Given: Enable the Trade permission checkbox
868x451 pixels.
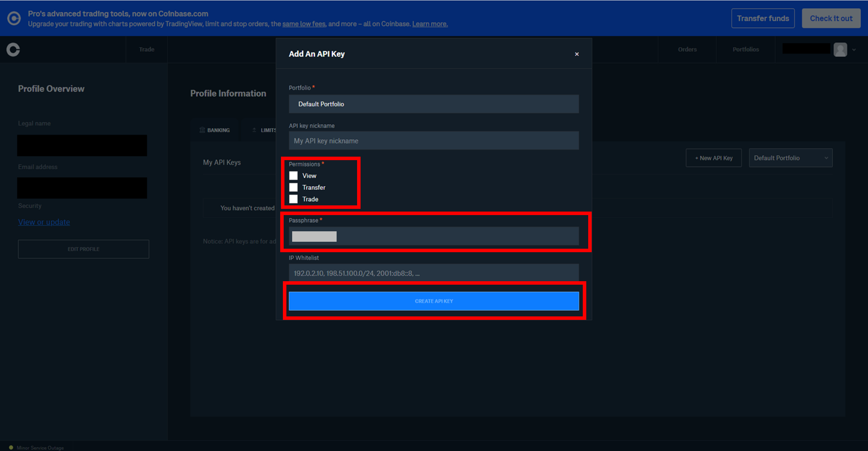Looking at the screenshot, I should pos(293,199).
